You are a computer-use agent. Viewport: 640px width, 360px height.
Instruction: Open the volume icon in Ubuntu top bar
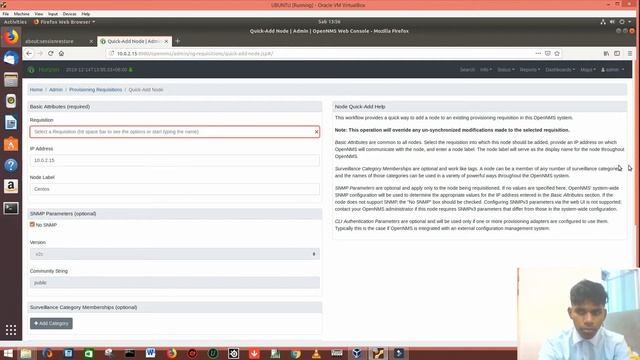click(x=612, y=22)
